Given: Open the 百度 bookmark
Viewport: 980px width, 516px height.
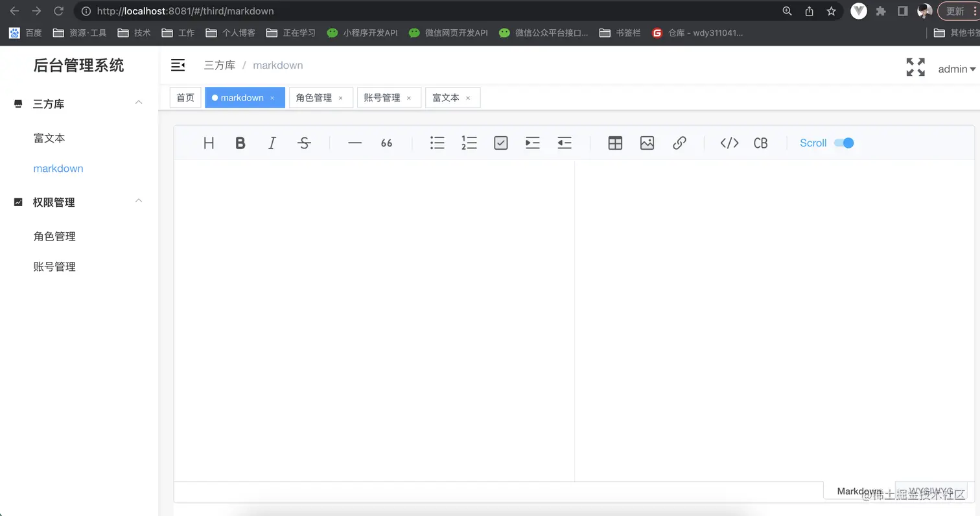Looking at the screenshot, I should point(25,32).
